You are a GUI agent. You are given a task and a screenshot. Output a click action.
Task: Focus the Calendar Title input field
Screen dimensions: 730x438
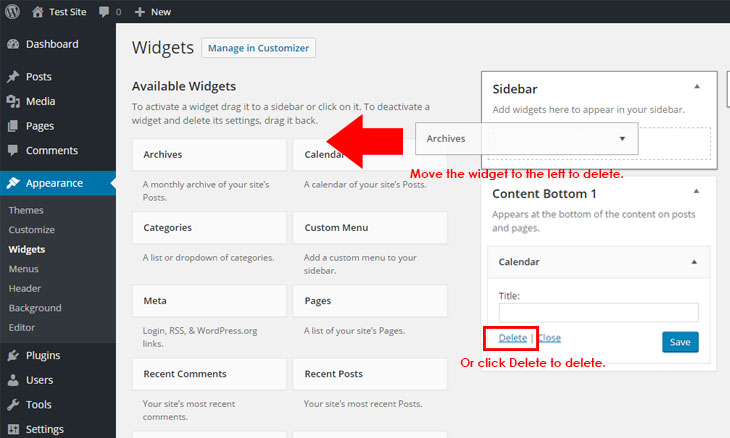point(598,312)
